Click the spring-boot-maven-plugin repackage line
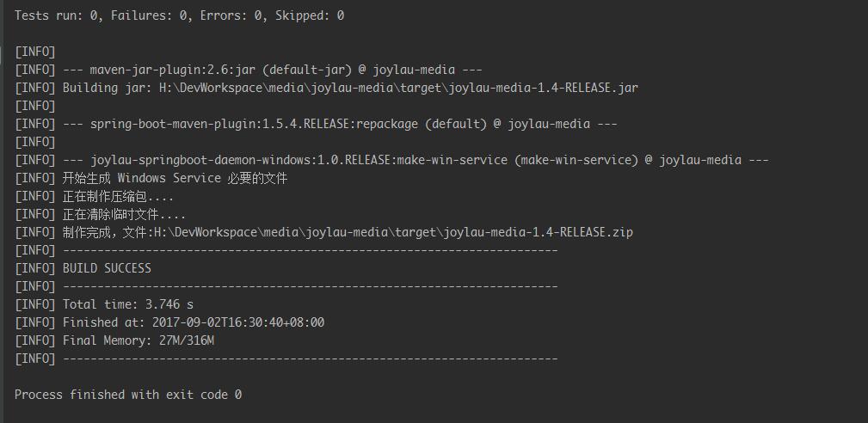This screenshot has height=423, width=868. (x=316, y=124)
